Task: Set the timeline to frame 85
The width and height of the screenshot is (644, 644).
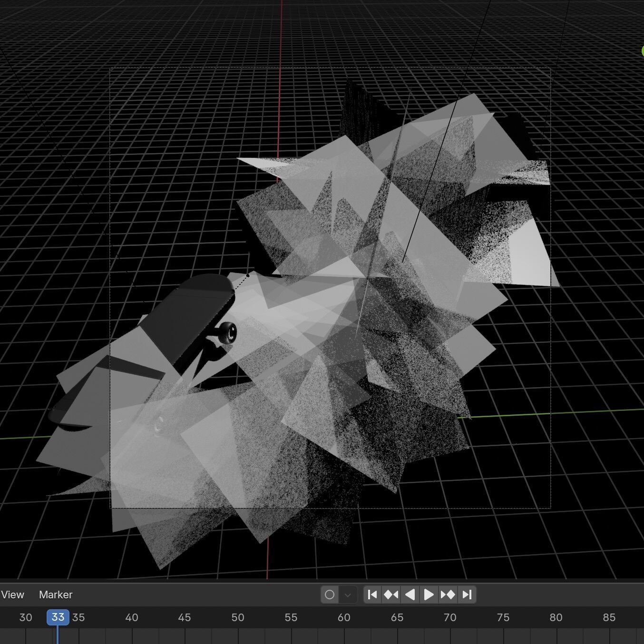Action: [609, 617]
